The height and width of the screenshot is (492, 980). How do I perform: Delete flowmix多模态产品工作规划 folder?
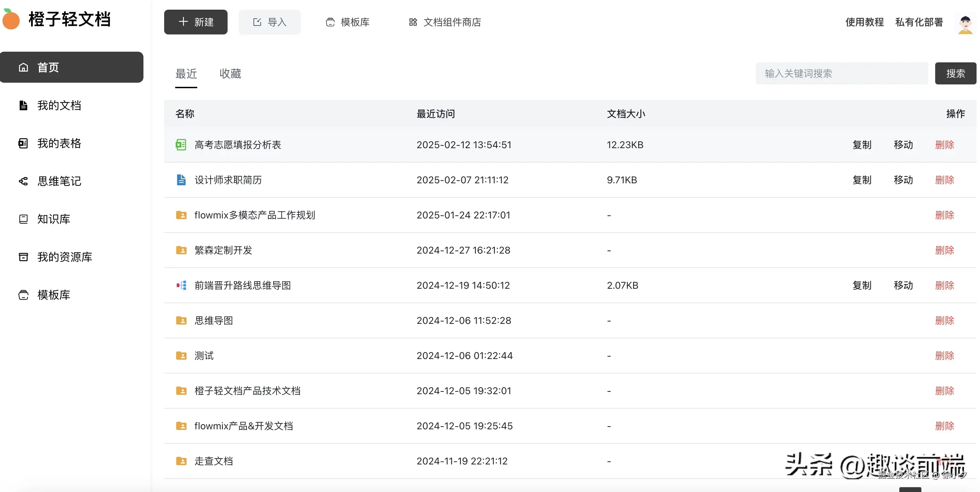[x=944, y=215]
